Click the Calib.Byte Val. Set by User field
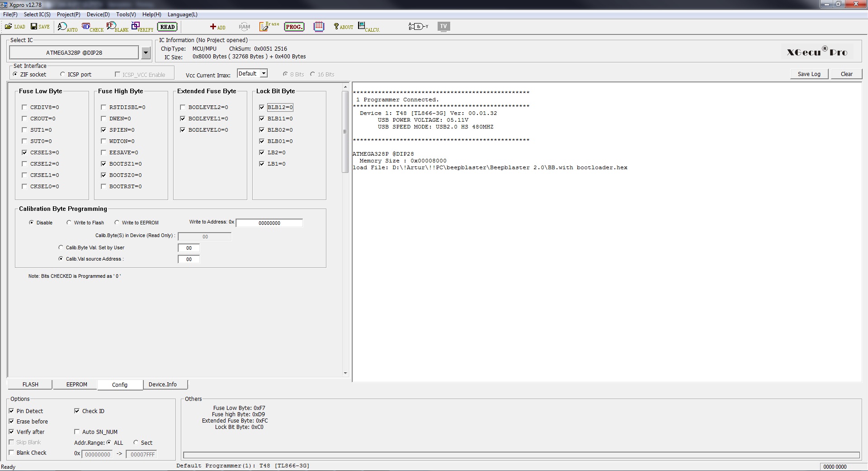Screen dimensions: 868x471 pyautogui.click(x=189, y=248)
